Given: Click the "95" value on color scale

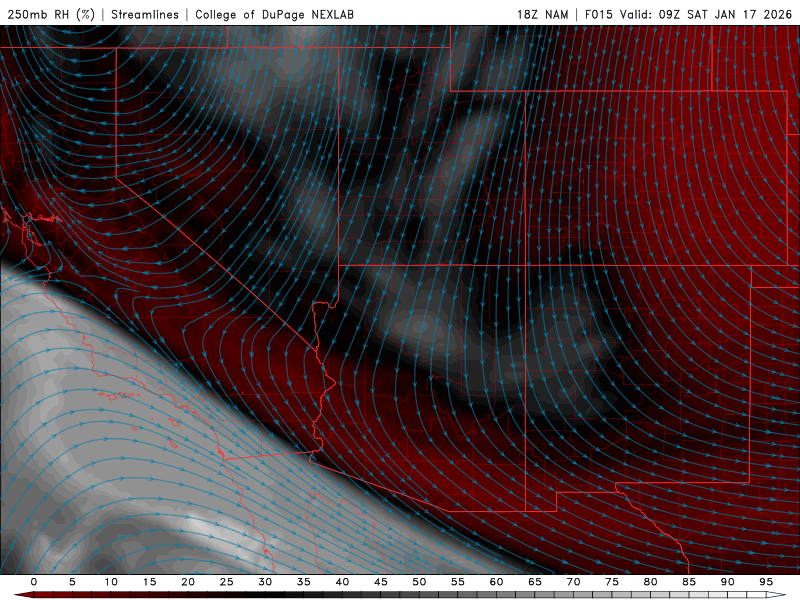Looking at the screenshot, I should pos(766,582).
